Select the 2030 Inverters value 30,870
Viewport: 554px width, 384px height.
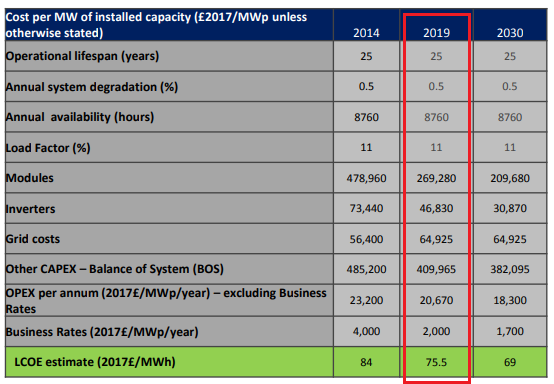pyautogui.click(x=510, y=208)
